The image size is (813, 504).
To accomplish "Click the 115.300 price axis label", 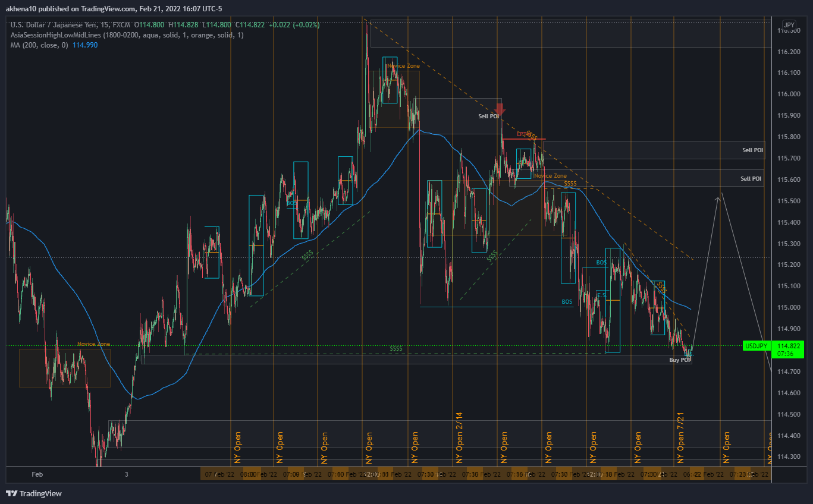I will (x=788, y=244).
